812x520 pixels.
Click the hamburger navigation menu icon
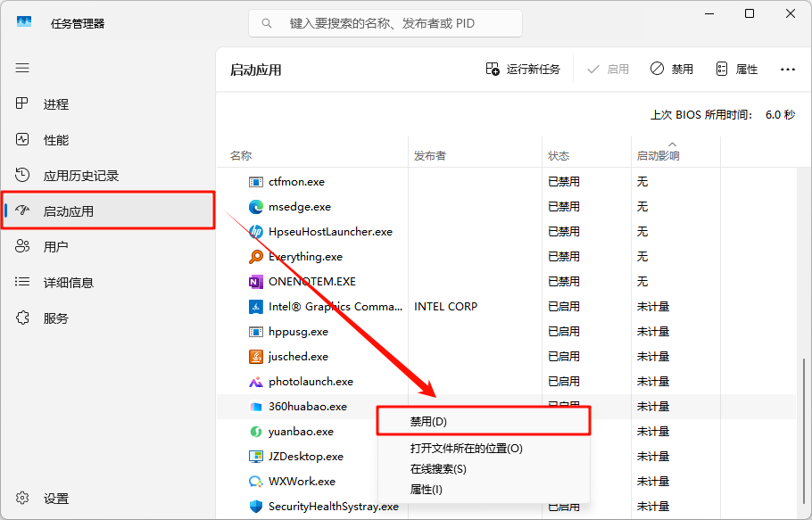click(22, 68)
